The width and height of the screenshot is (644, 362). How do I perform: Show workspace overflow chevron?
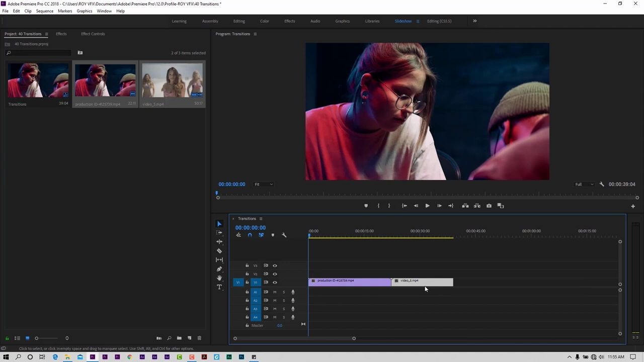click(474, 21)
